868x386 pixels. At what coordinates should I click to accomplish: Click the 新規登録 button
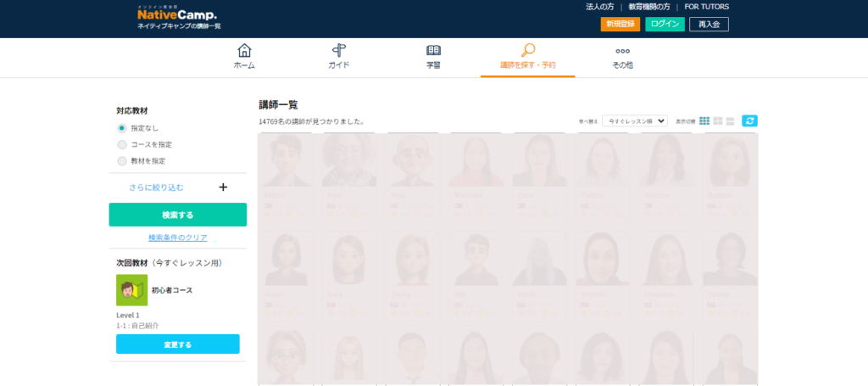pyautogui.click(x=620, y=24)
